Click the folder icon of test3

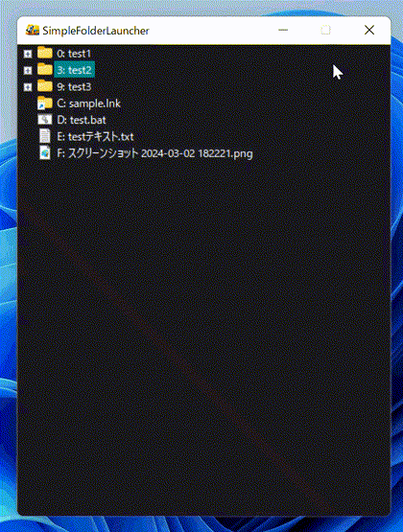click(45, 86)
